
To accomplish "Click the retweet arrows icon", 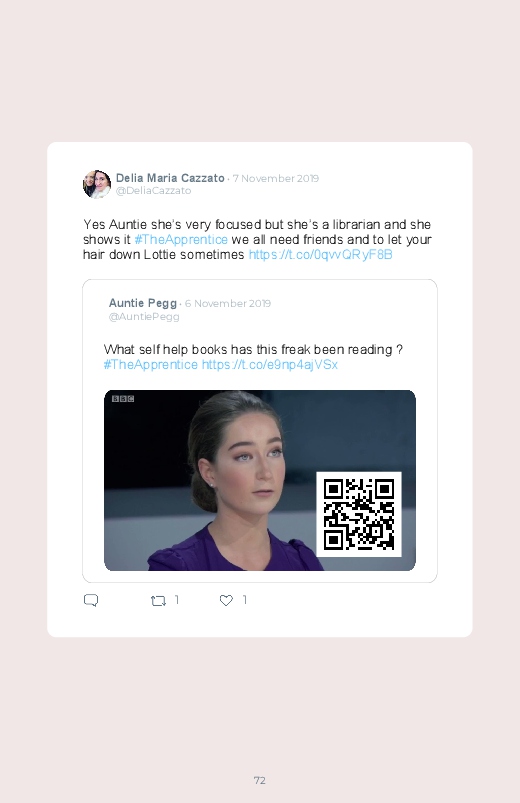I will [158, 601].
